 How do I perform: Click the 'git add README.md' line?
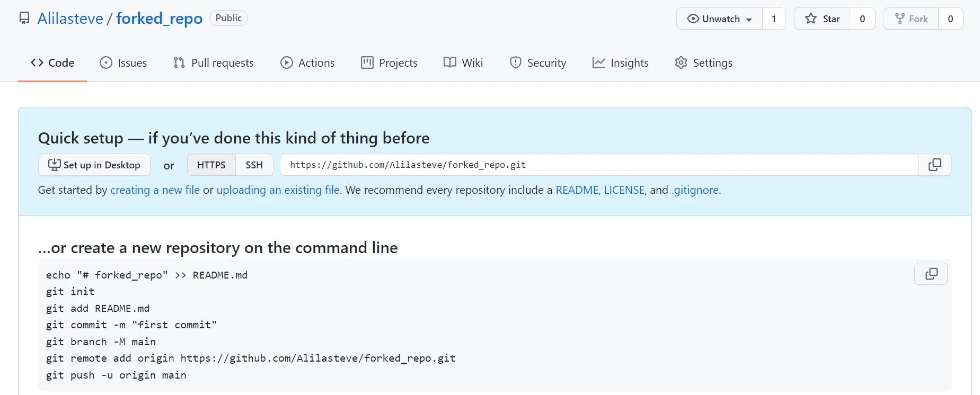(x=98, y=308)
